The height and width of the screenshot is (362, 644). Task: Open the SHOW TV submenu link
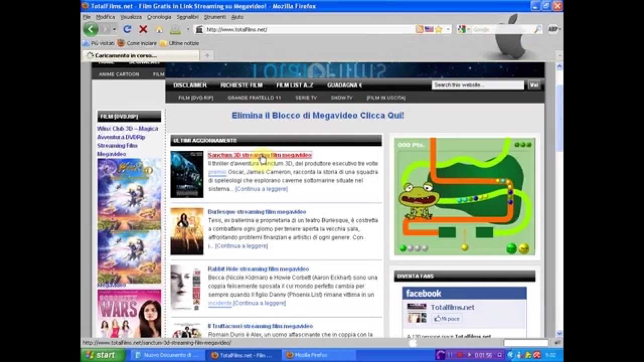[342, 98]
